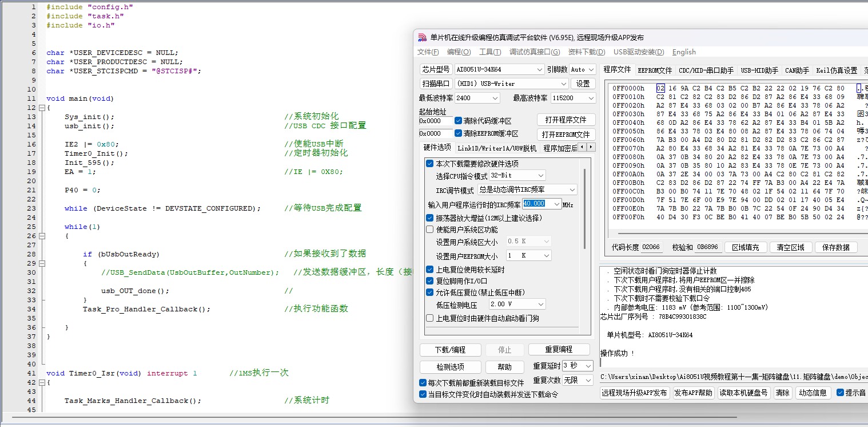Switch to the CDC/HID-串口助手 tab

pos(706,70)
